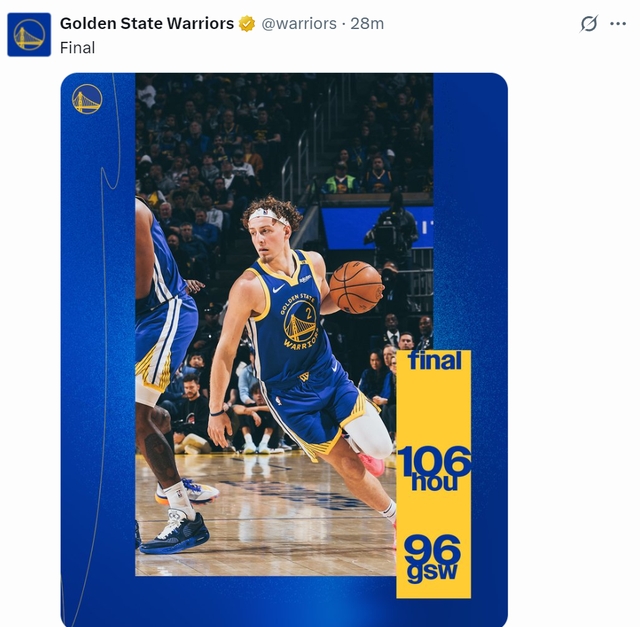
Task: Open the three-dot more options menu
Action: point(618,24)
